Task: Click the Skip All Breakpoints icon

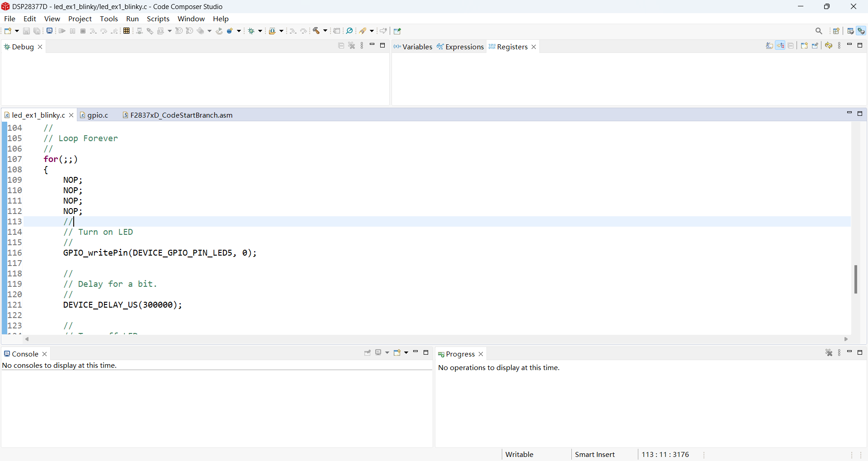Action: (349, 31)
